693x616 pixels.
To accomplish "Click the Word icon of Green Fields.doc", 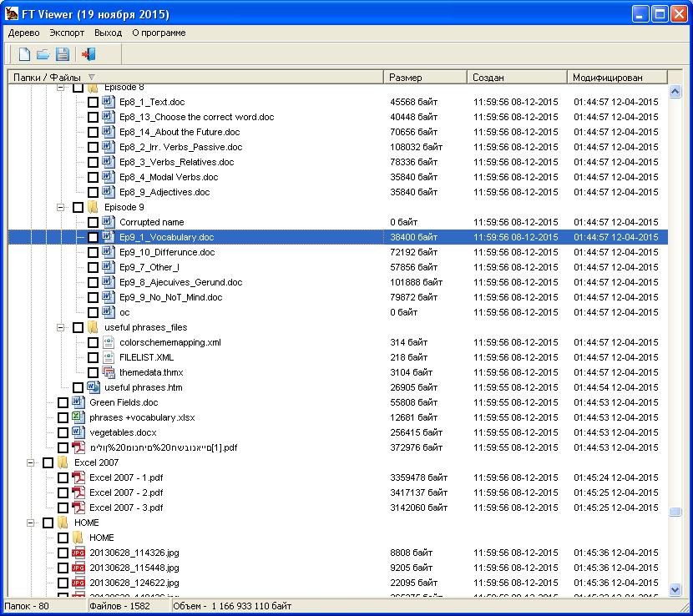I will pyautogui.click(x=78, y=402).
